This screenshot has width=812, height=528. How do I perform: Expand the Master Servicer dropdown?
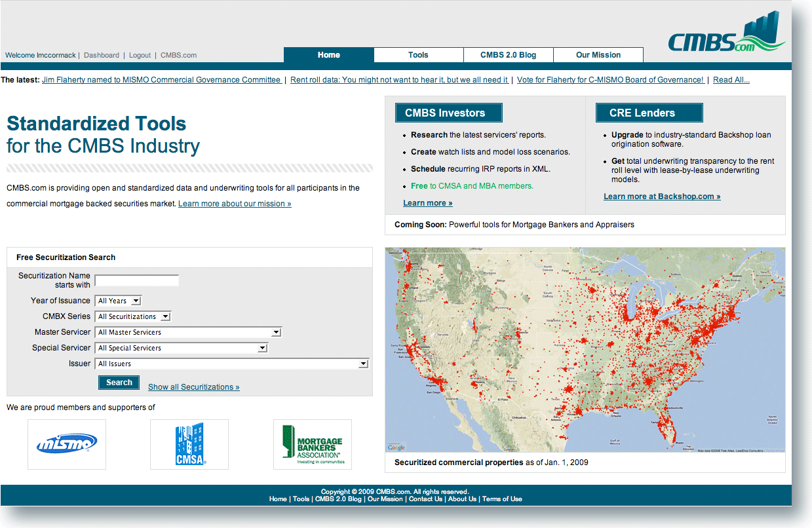coord(189,332)
